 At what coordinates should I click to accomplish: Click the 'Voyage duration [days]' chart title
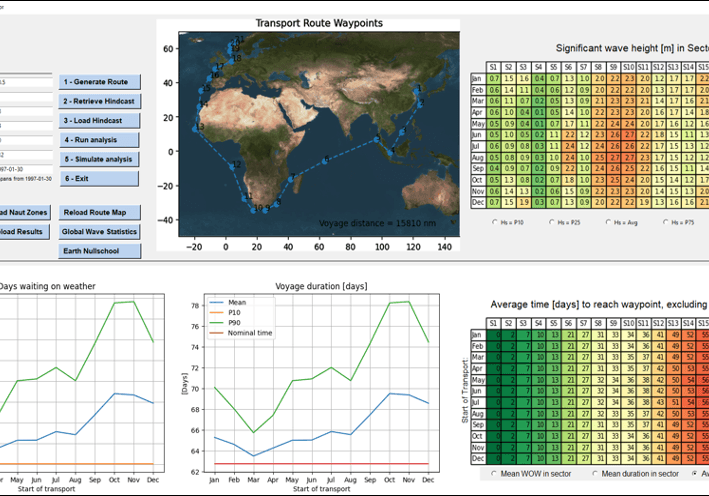(321, 287)
